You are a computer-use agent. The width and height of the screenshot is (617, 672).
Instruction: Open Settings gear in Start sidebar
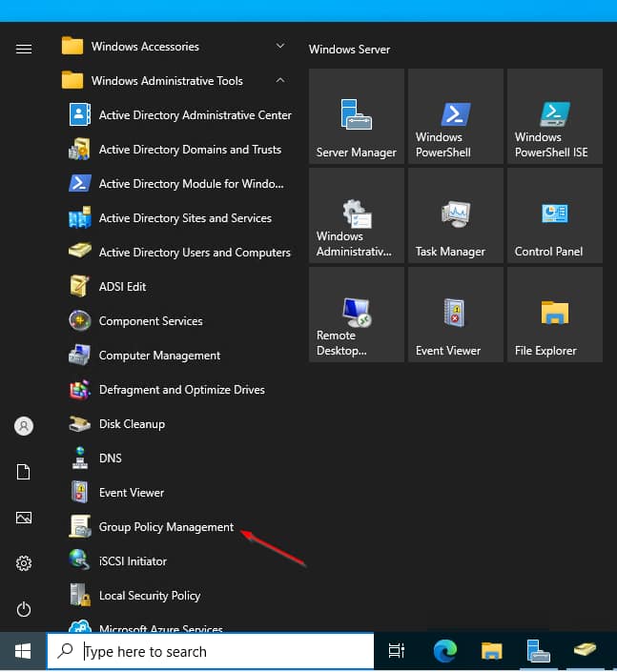coord(24,563)
